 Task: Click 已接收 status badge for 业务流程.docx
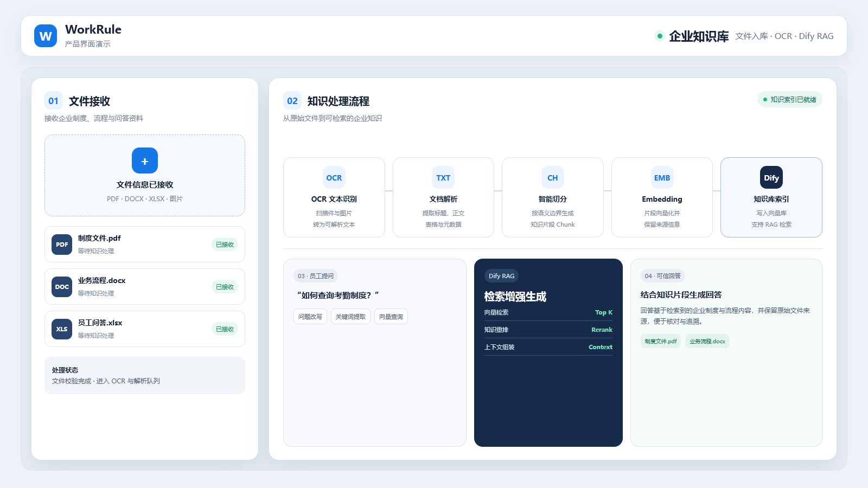pyautogui.click(x=225, y=287)
